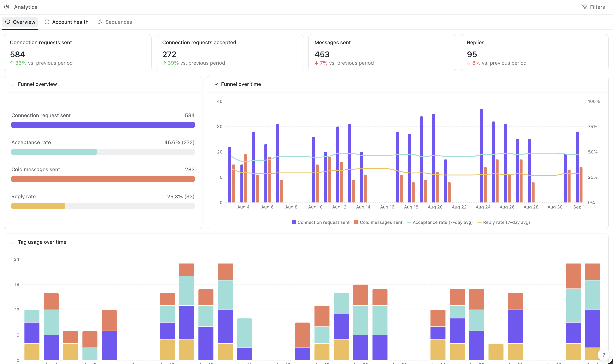The width and height of the screenshot is (613, 364).
Task: Select the Analytics page title
Action: pos(26,7)
